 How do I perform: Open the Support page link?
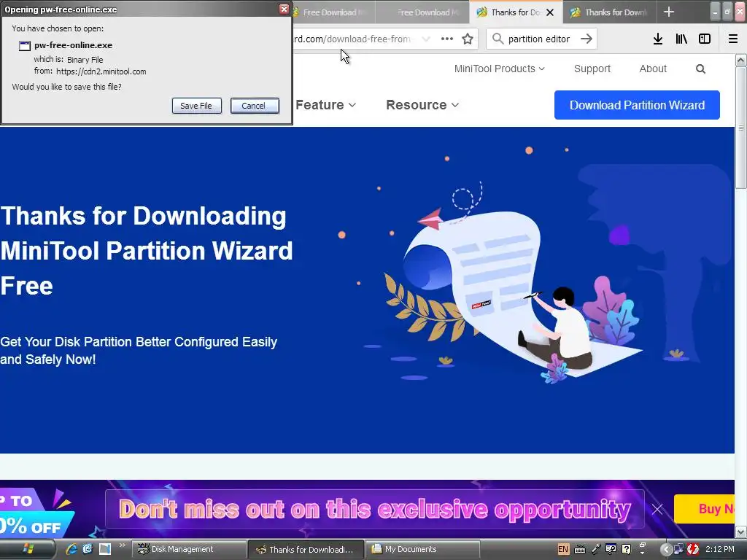pyautogui.click(x=592, y=69)
